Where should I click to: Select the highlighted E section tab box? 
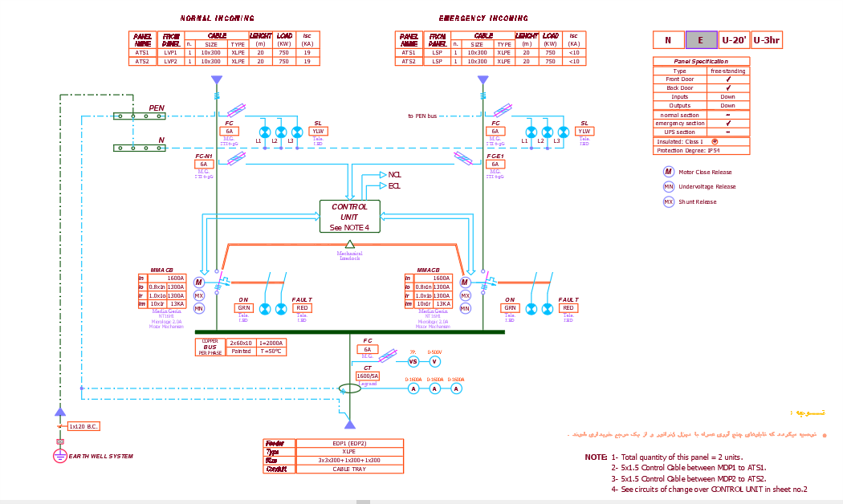pos(701,40)
